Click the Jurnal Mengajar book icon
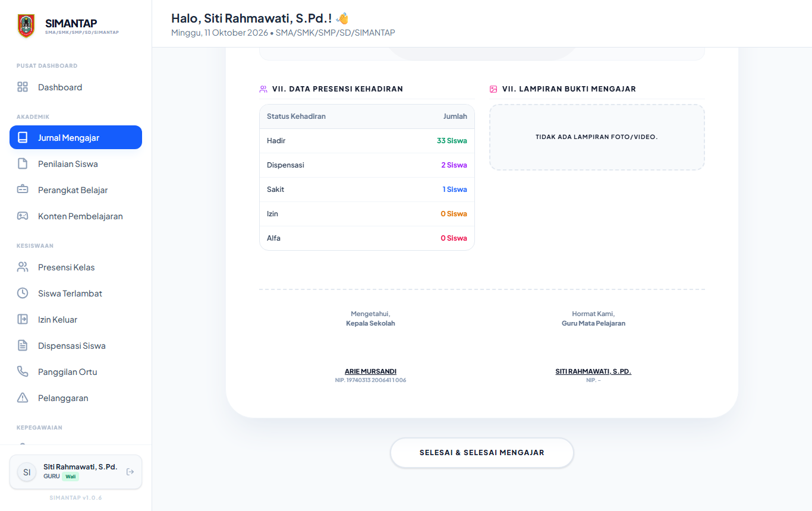The width and height of the screenshot is (812, 511). (x=23, y=137)
